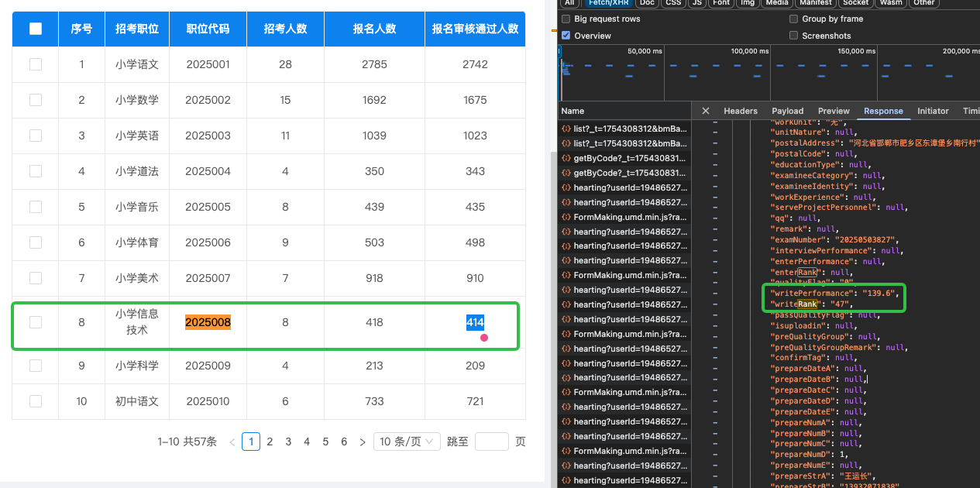Click the prepareNumD line in response
The height and width of the screenshot is (488, 980).
pyautogui.click(x=810, y=455)
